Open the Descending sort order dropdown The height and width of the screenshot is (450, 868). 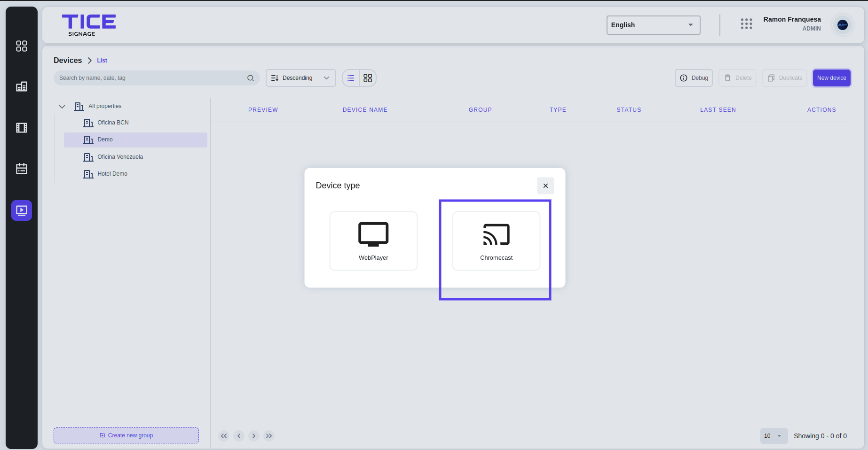[300, 78]
